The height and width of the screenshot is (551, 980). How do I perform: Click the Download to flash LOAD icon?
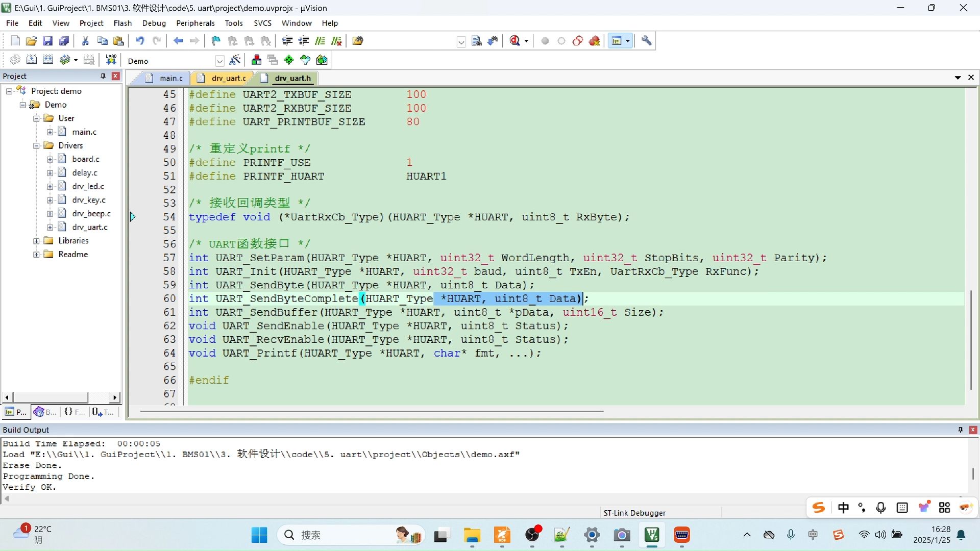(x=111, y=60)
